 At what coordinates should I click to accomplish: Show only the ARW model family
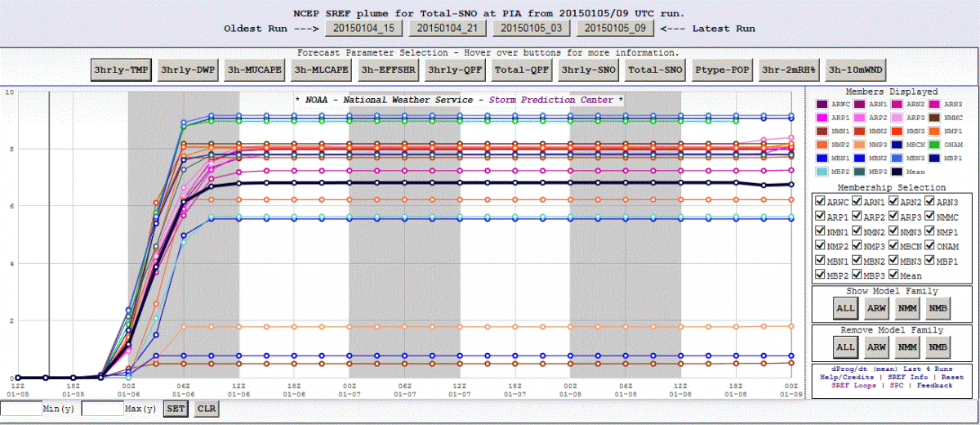pos(877,308)
